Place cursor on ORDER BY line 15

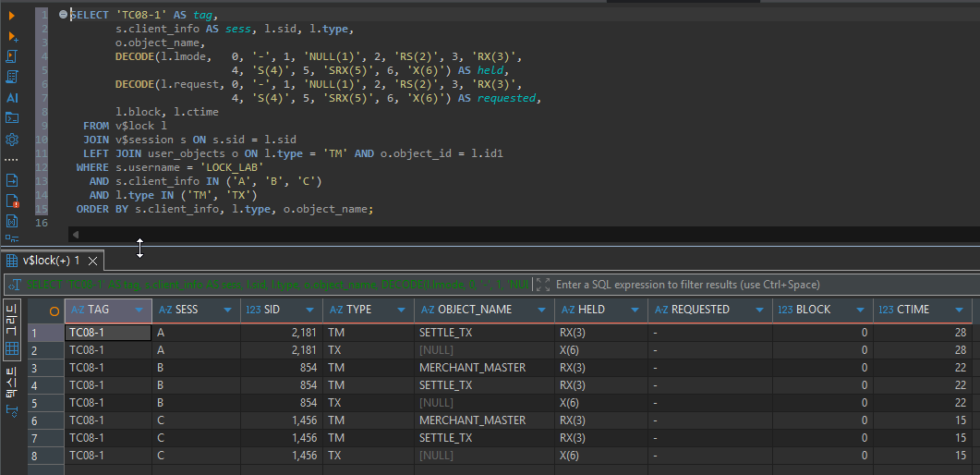[225, 209]
